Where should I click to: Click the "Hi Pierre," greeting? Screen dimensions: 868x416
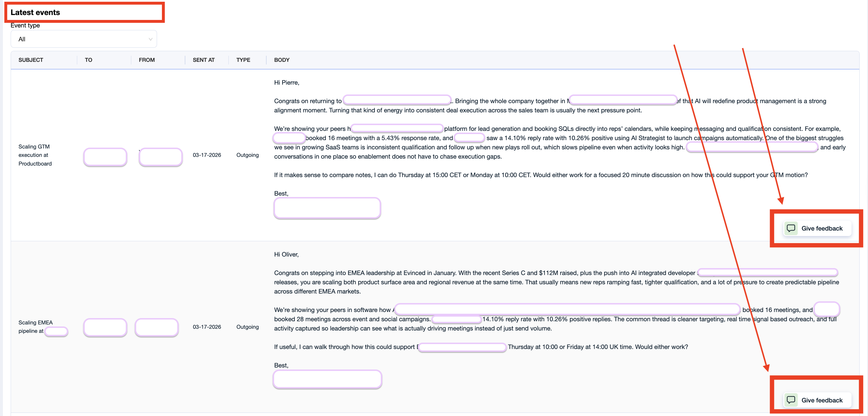click(287, 82)
